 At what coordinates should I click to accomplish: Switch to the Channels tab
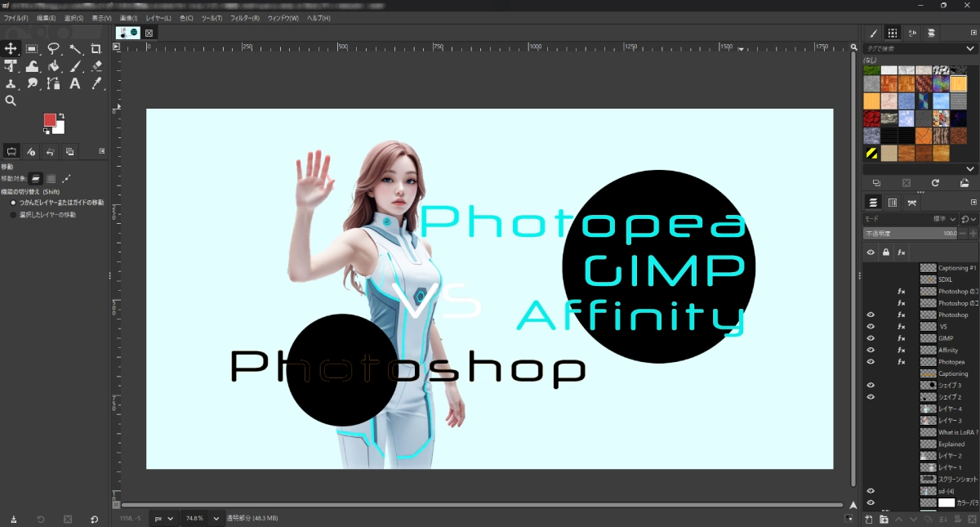pyautogui.click(x=893, y=202)
